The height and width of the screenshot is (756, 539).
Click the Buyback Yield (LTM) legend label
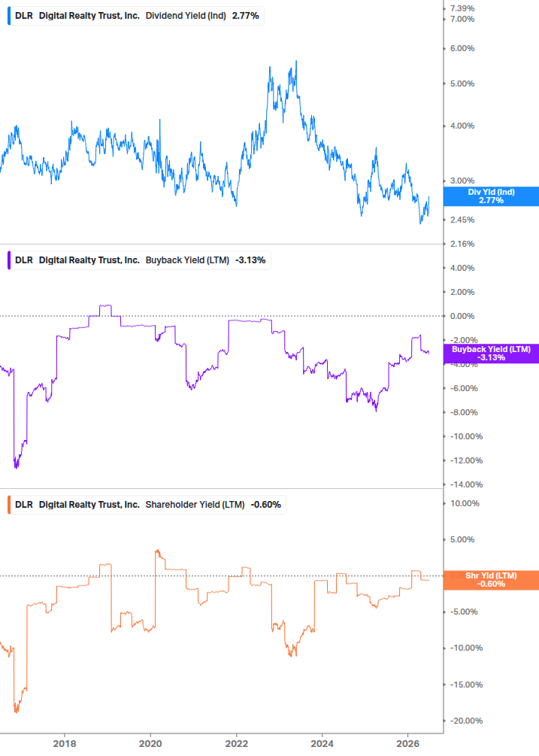point(187,260)
